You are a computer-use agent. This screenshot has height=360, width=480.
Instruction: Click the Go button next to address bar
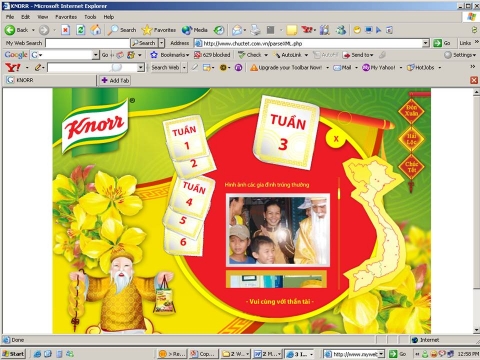[x=442, y=43]
